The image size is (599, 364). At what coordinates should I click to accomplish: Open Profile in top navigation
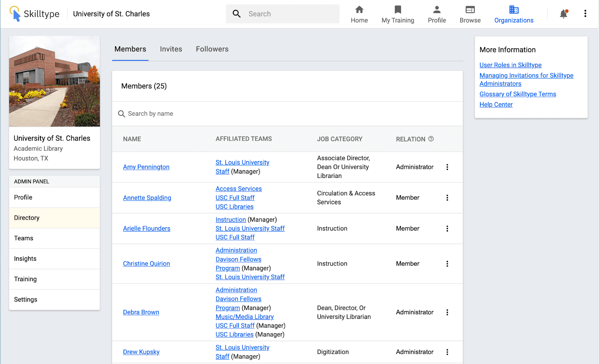tap(437, 14)
